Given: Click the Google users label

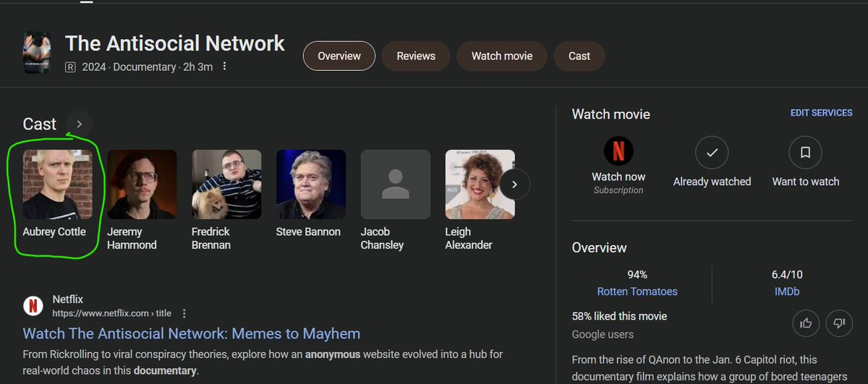Looking at the screenshot, I should coord(603,334).
